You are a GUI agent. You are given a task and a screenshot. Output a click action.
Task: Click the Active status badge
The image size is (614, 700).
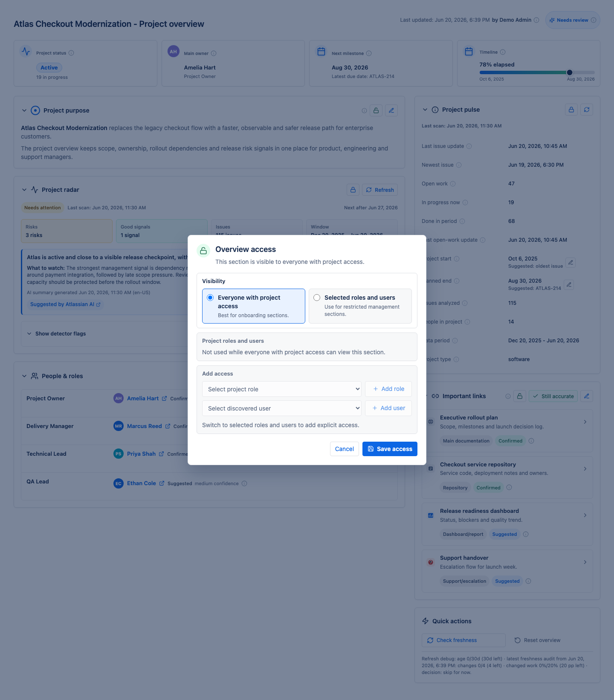coord(49,67)
